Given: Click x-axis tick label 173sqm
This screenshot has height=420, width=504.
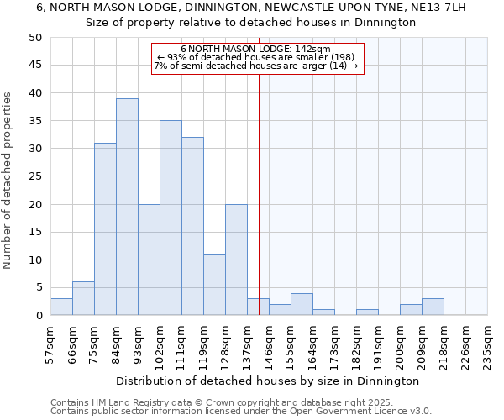Looking at the screenshot, I should click(x=334, y=349).
